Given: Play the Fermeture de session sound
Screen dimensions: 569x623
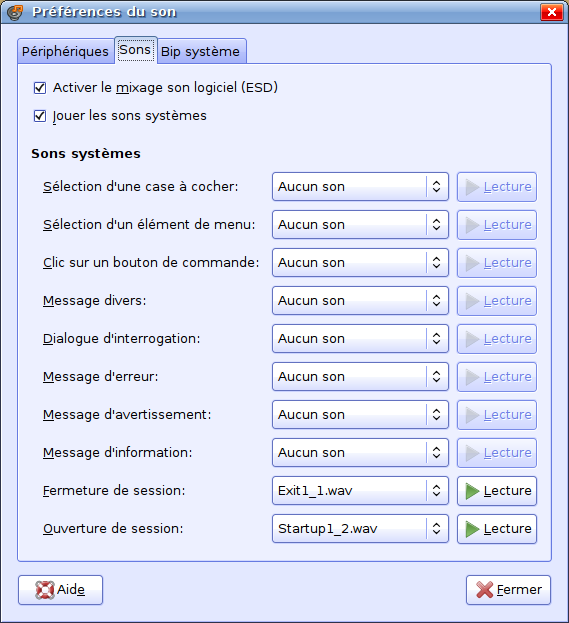Looking at the screenshot, I should [497, 491].
